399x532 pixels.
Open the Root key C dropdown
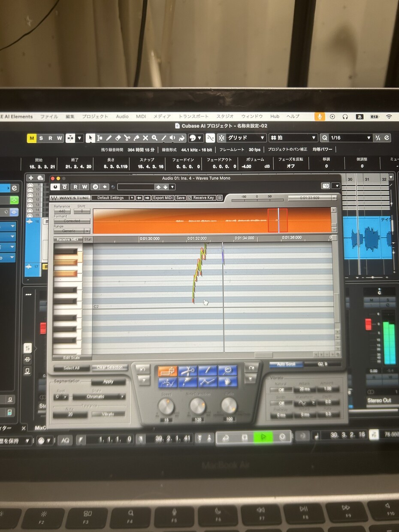(x=61, y=397)
